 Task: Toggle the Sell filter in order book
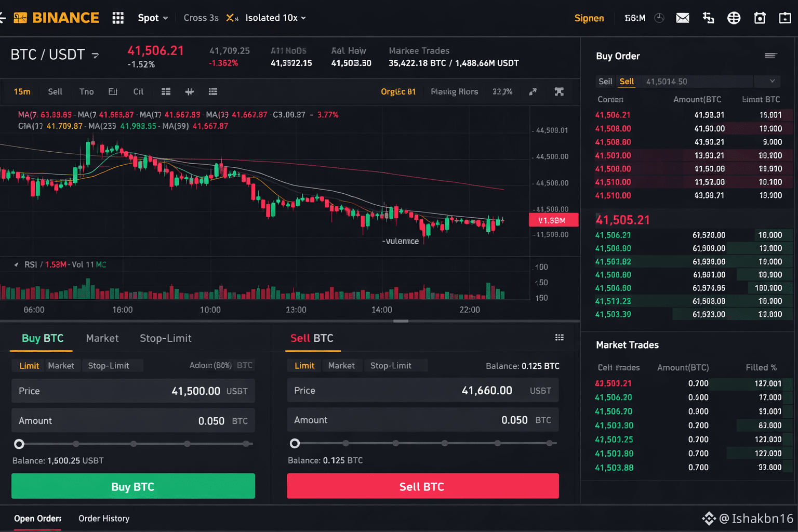tap(627, 82)
